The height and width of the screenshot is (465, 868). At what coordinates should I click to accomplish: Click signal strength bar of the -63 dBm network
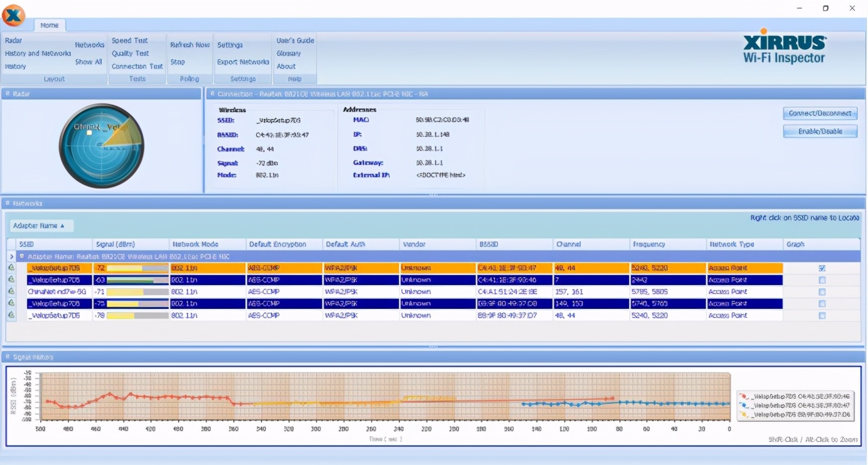point(137,280)
